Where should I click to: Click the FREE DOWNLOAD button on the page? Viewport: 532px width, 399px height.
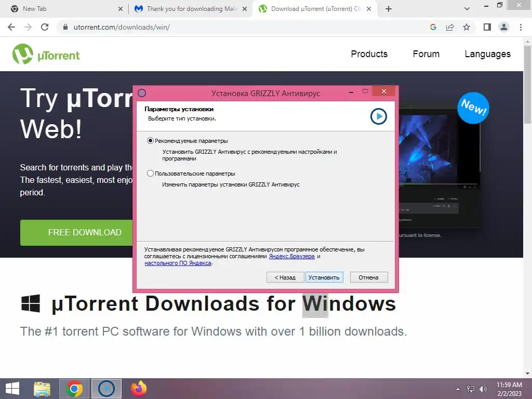pyautogui.click(x=77, y=232)
